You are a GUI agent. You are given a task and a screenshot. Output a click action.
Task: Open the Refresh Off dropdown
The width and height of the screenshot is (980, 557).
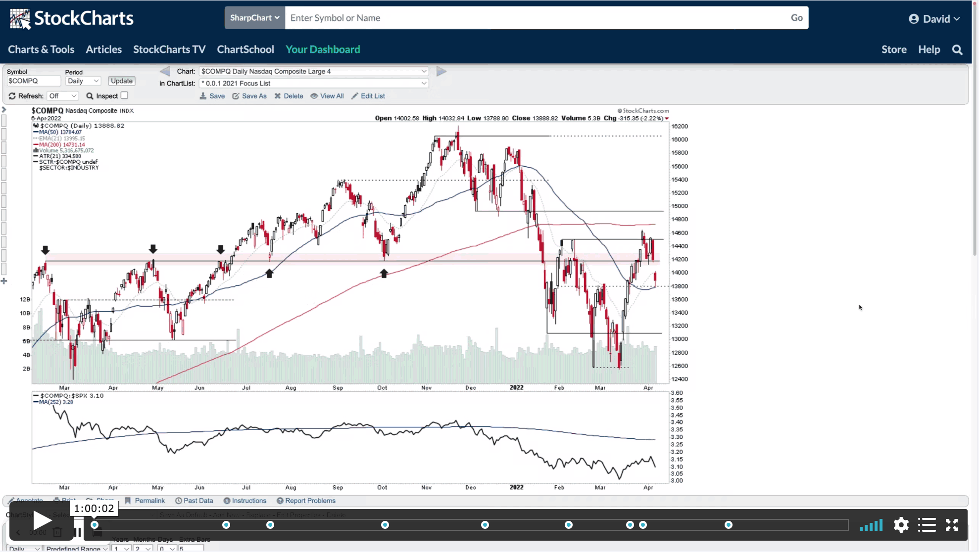[63, 96]
